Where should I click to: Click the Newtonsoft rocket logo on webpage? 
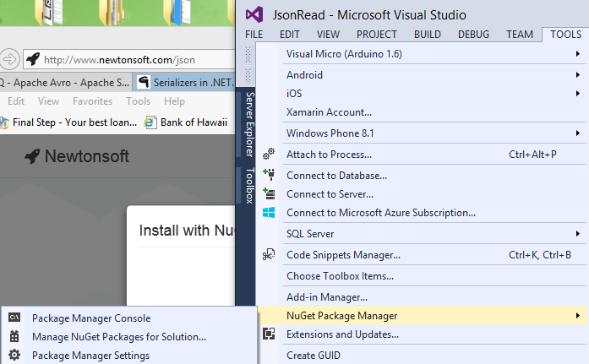(x=32, y=156)
